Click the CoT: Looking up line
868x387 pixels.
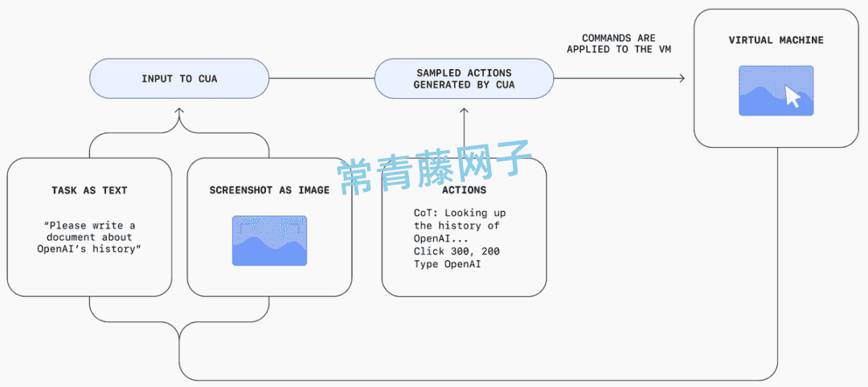[x=460, y=213]
